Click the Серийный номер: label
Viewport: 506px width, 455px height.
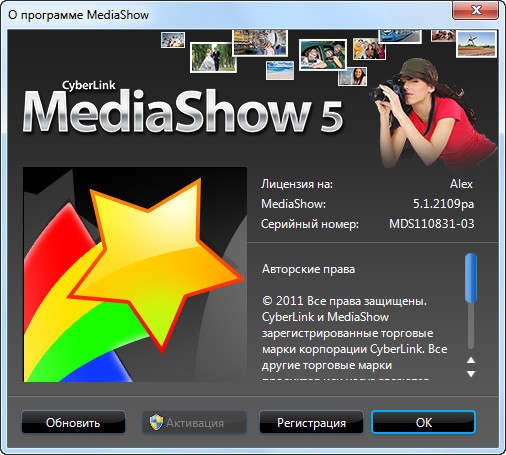point(310,224)
